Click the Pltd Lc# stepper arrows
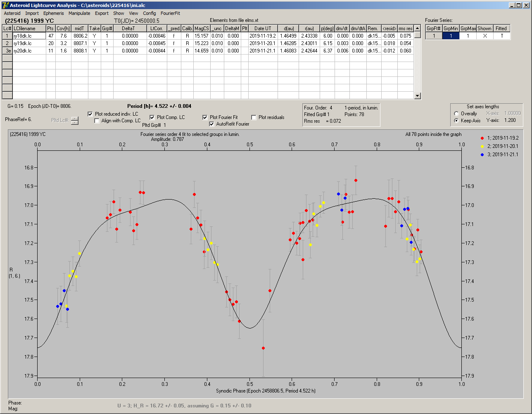 (x=74, y=121)
